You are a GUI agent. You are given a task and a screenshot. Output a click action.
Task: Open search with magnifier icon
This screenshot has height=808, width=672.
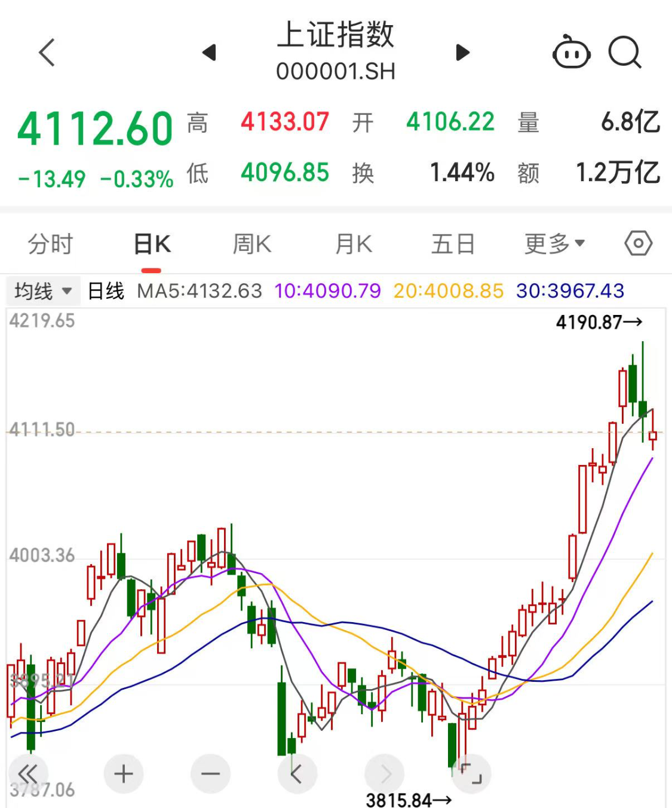tap(625, 53)
